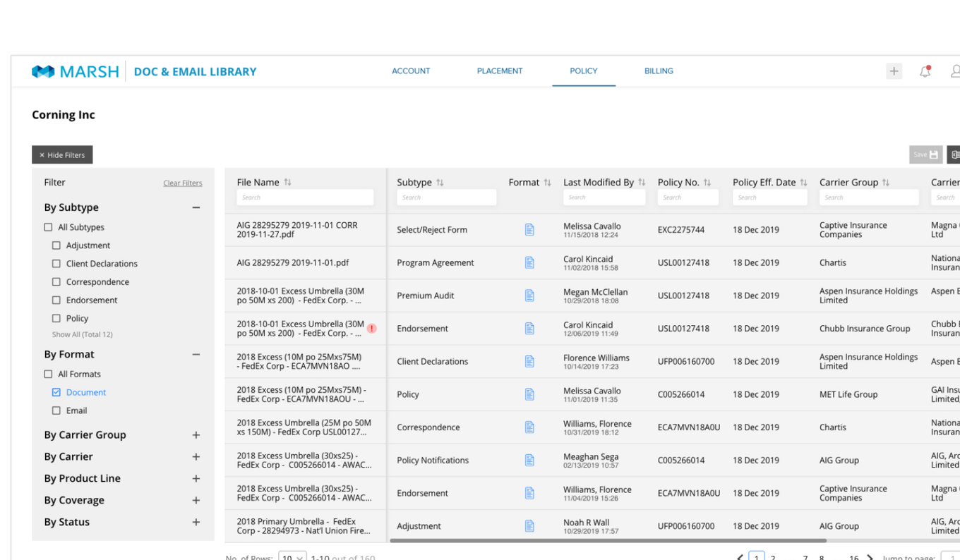Expand the By Status filter

pos(196,523)
